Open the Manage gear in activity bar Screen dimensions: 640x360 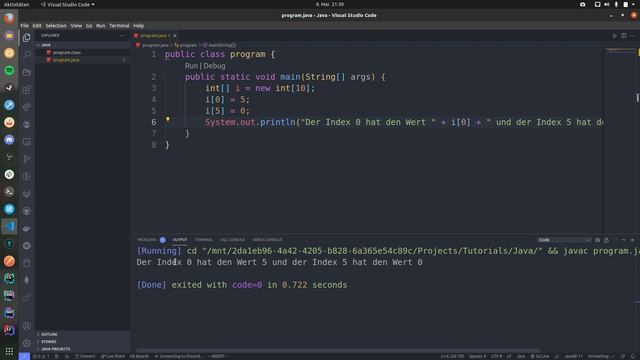click(x=27, y=343)
